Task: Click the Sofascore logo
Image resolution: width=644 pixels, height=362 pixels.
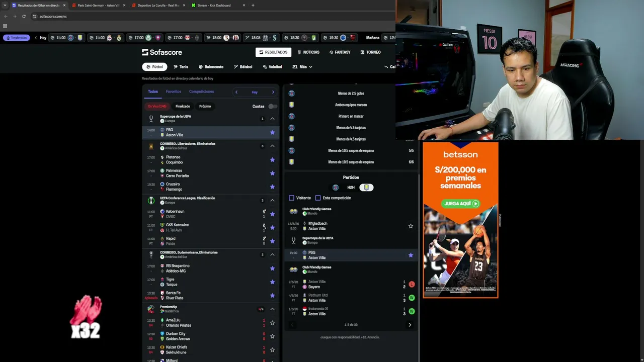Action: pyautogui.click(x=162, y=52)
